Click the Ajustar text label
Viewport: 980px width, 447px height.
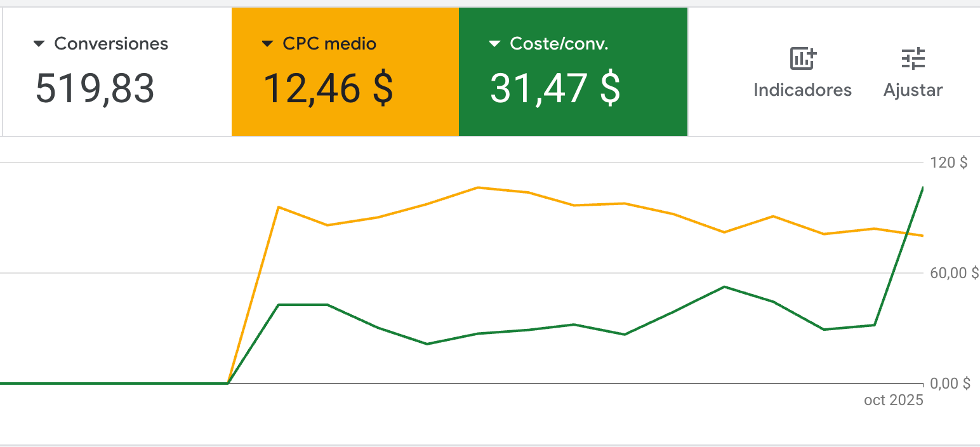coord(913,90)
